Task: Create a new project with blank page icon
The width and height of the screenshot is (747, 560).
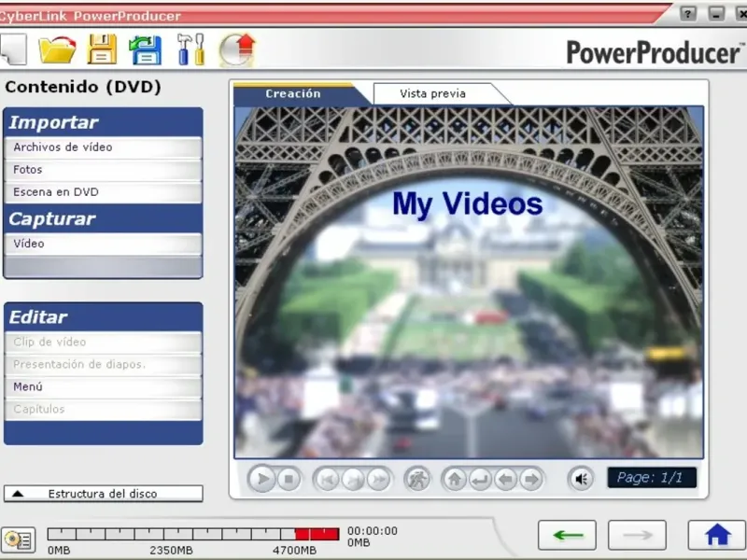Action: pyautogui.click(x=13, y=49)
